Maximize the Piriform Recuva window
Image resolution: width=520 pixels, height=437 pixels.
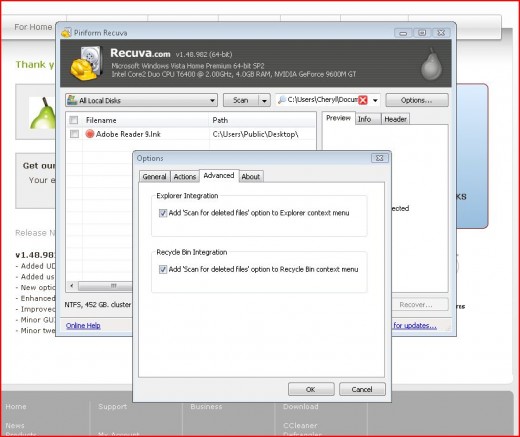tap(422, 33)
